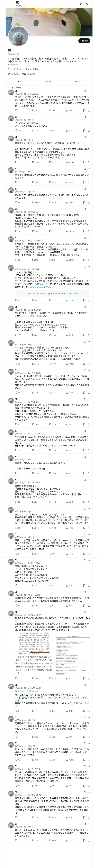Click the Translate bio link
The image size is (98, 868).
click(x=14, y=64)
